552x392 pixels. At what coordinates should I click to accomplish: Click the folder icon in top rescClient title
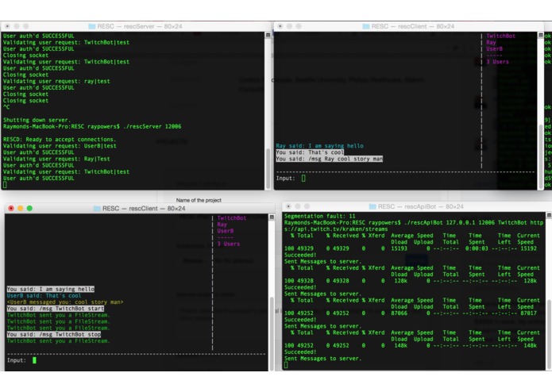(x=366, y=26)
